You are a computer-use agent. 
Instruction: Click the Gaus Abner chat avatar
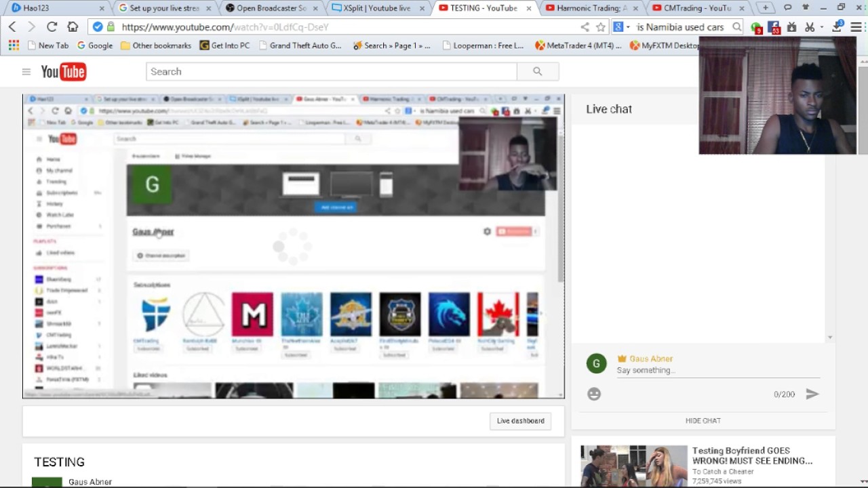point(597,364)
